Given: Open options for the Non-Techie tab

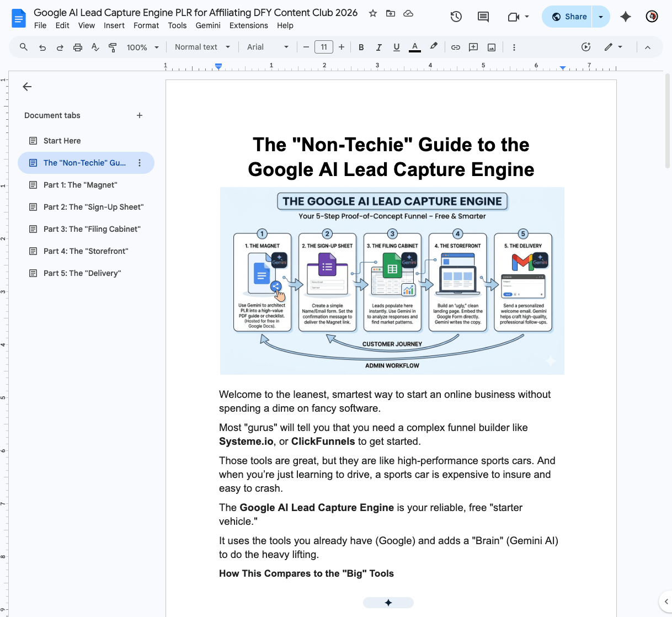Looking at the screenshot, I should click(140, 163).
